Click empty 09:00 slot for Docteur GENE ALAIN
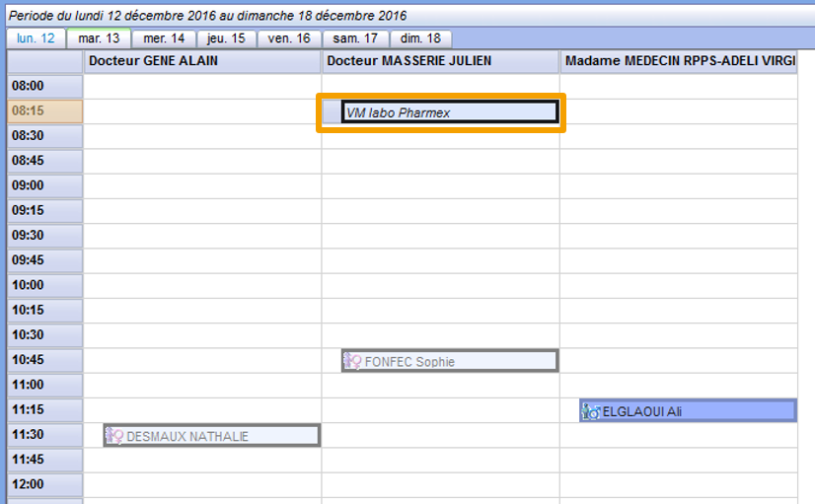815x504 pixels. pos(202,185)
